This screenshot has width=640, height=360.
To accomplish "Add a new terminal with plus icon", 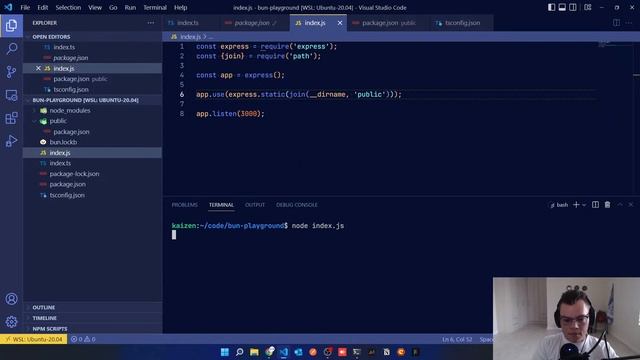I will click(x=576, y=204).
